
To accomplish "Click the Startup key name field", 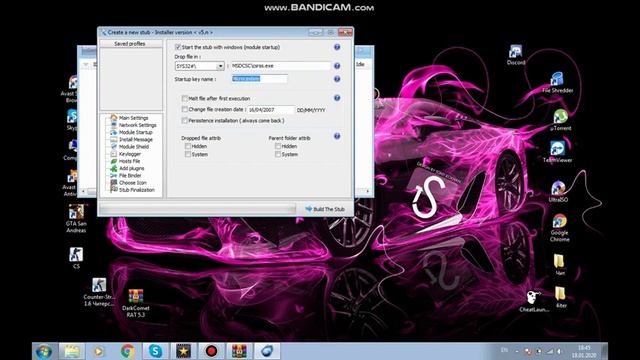I will (260, 79).
